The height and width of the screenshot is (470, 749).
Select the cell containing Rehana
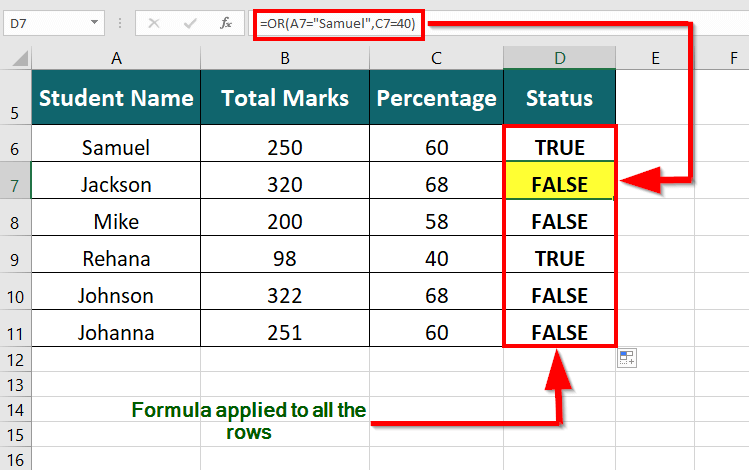[x=116, y=255]
